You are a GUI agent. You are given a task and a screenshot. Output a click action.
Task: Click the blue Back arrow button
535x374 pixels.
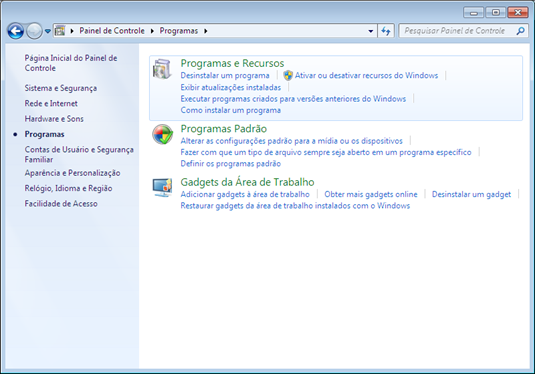[x=16, y=31]
